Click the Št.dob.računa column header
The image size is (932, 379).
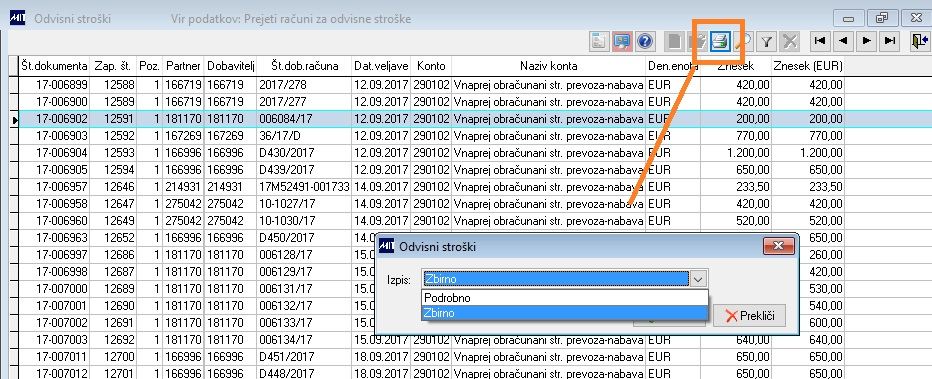coord(304,66)
